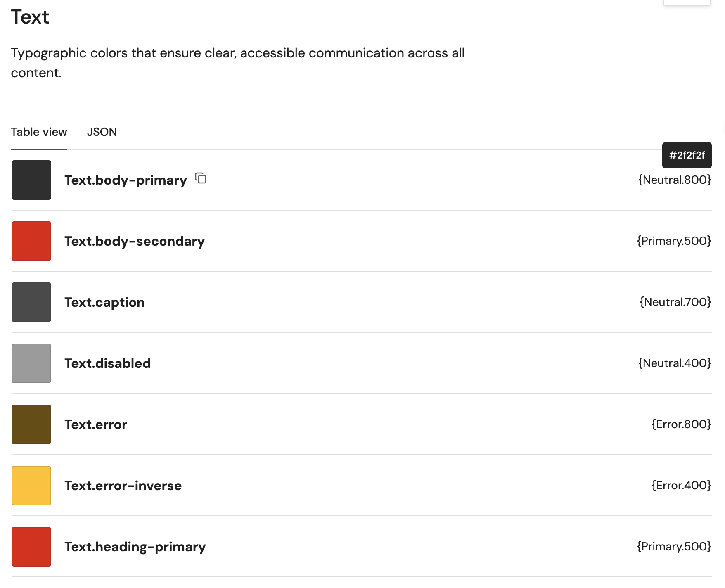Select the {Error.800} token reference
The height and width of the screenshot is (588, 725).
(680, 424)
